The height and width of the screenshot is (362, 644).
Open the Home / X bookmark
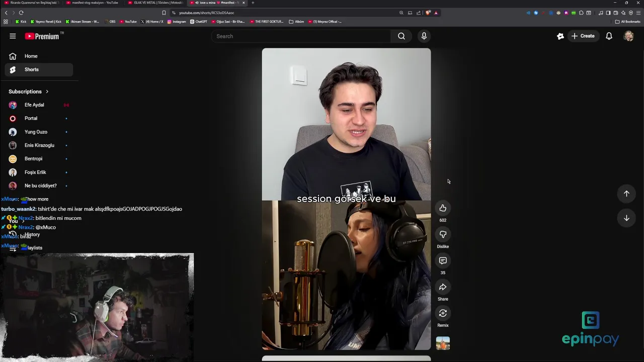[152, 22]
